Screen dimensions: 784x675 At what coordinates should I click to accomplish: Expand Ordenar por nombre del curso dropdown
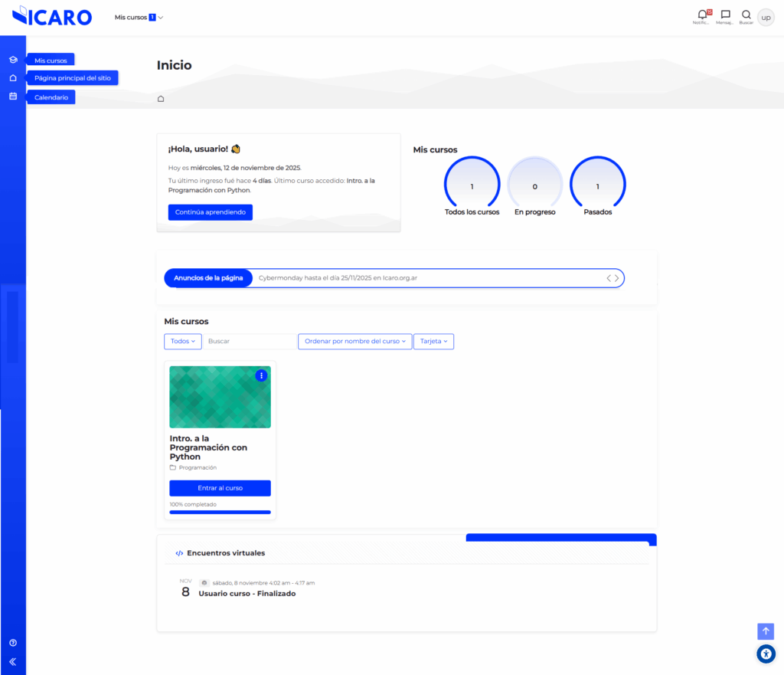(354, 342)
